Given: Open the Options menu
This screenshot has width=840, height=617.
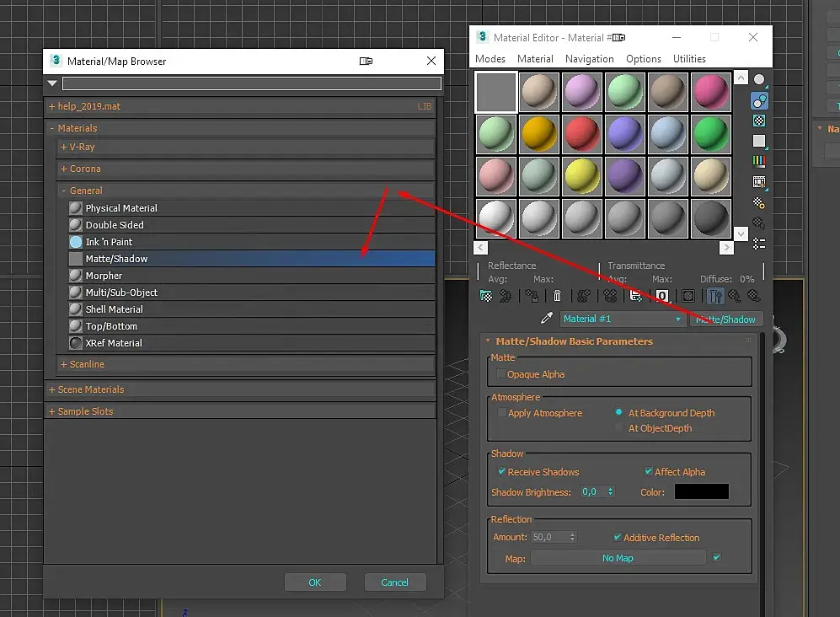Looking at the screenshot, I should 644,59.
